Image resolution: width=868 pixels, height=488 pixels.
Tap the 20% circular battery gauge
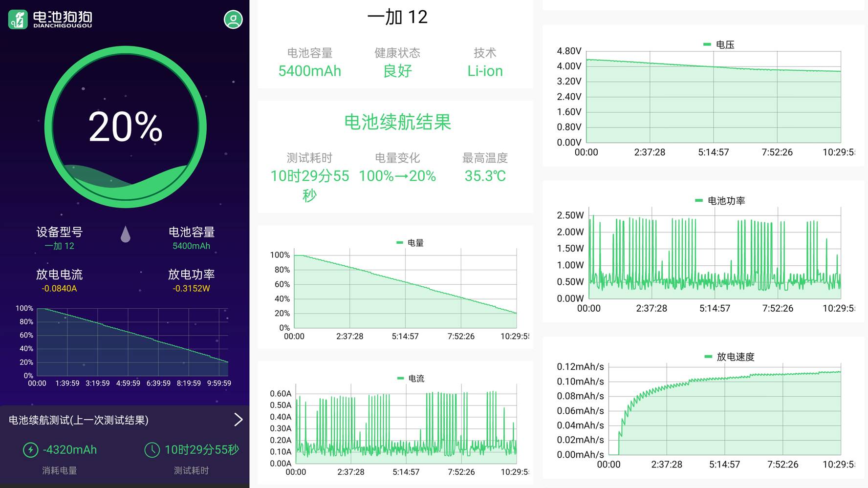[126, 127]
